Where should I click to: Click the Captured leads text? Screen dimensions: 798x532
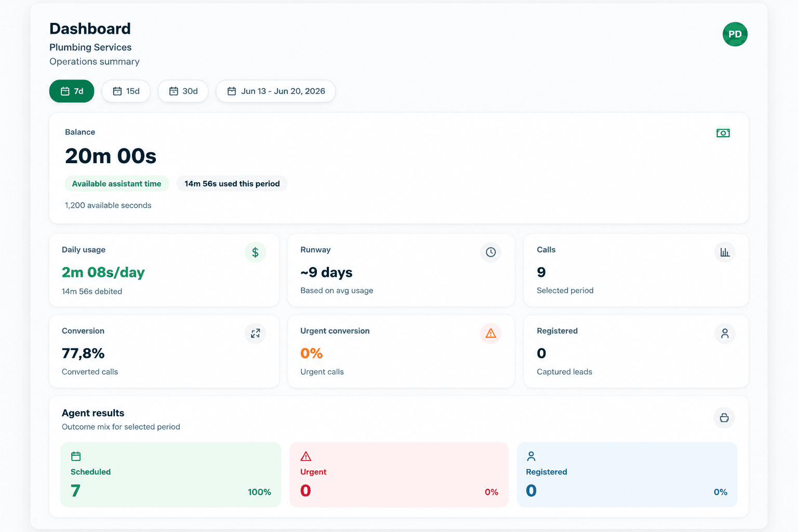[x=564, y=371]
